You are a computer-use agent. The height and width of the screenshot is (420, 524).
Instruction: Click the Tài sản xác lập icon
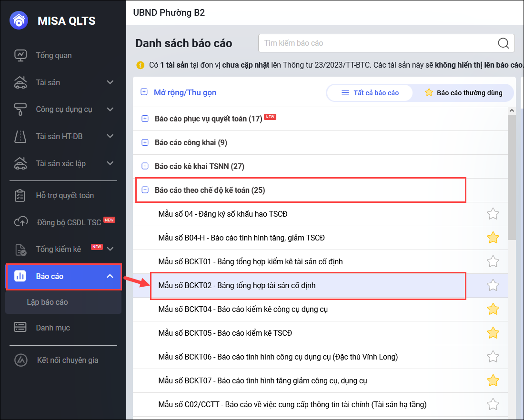tap(20, 163)
